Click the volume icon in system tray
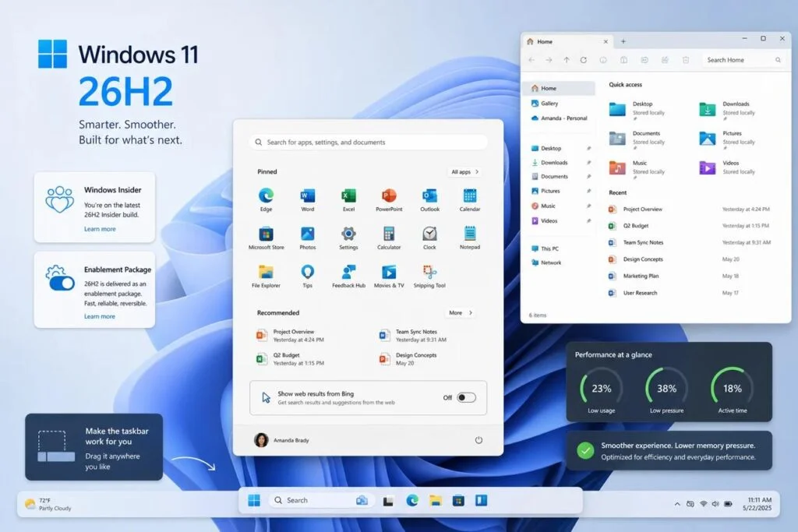The image size is (798, 532). coord(715,504)
